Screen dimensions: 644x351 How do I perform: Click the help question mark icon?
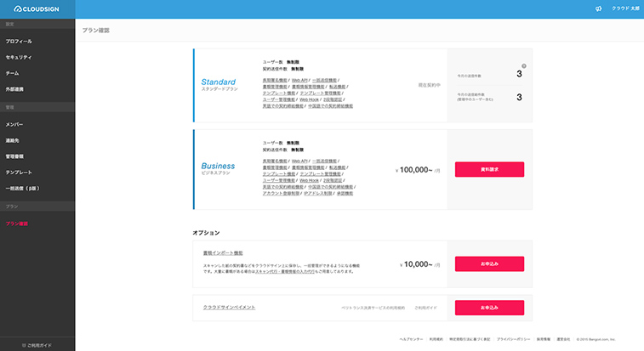point(523,65)
